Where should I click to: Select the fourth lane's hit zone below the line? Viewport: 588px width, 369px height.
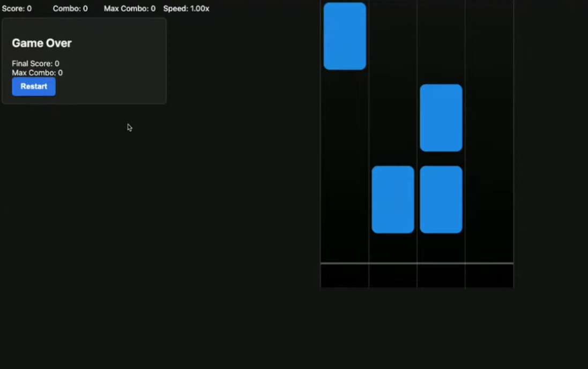489,276
